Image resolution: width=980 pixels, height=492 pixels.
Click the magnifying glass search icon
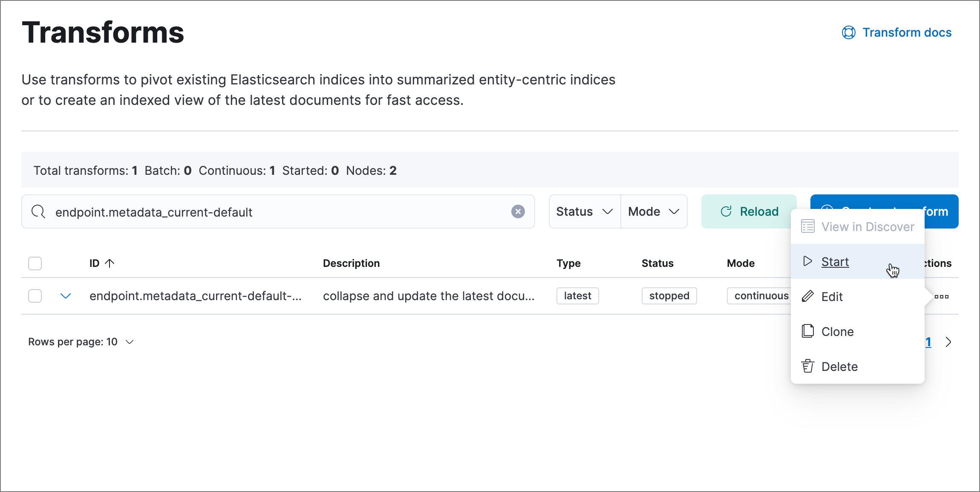point(38,211)
